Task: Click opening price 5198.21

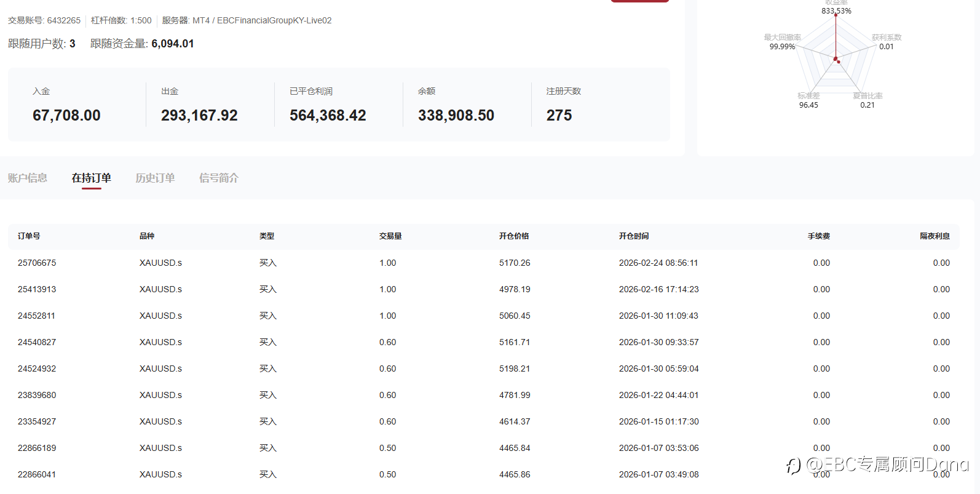Action: pyautogui.click(x=515, y=369)
